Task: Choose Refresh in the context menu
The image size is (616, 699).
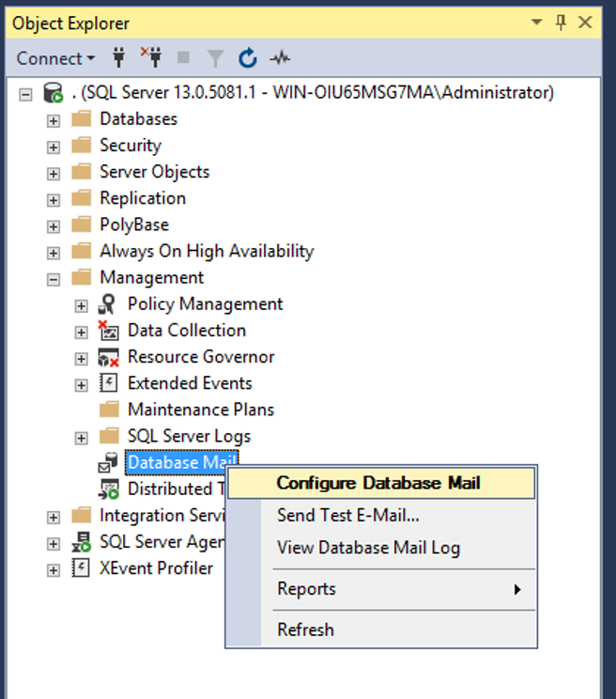Action: pyautogui.click(x=381, y=629)
